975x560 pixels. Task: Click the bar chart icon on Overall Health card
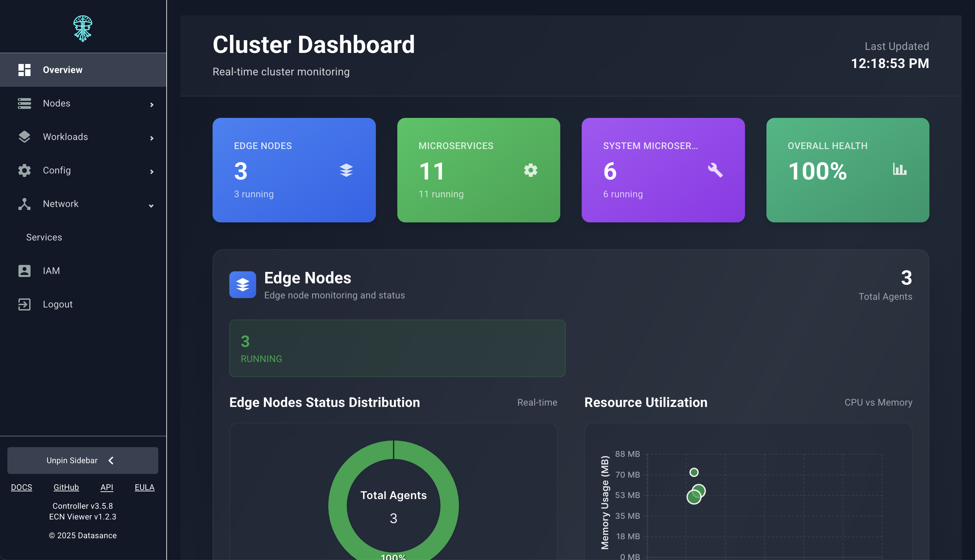(x=900, y=170)
